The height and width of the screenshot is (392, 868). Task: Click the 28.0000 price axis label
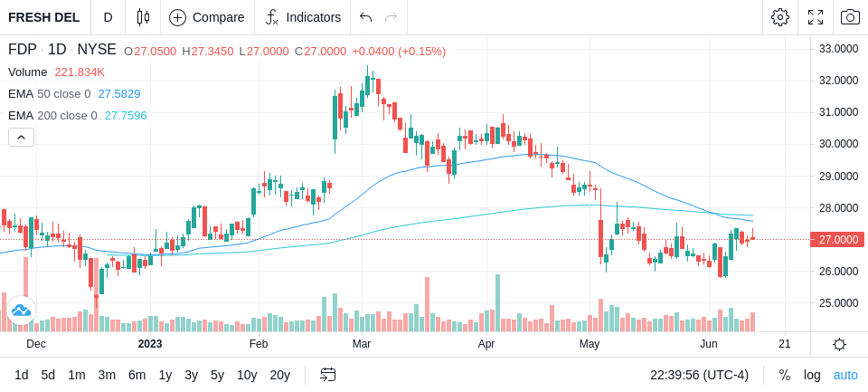[x=839, y=208]
